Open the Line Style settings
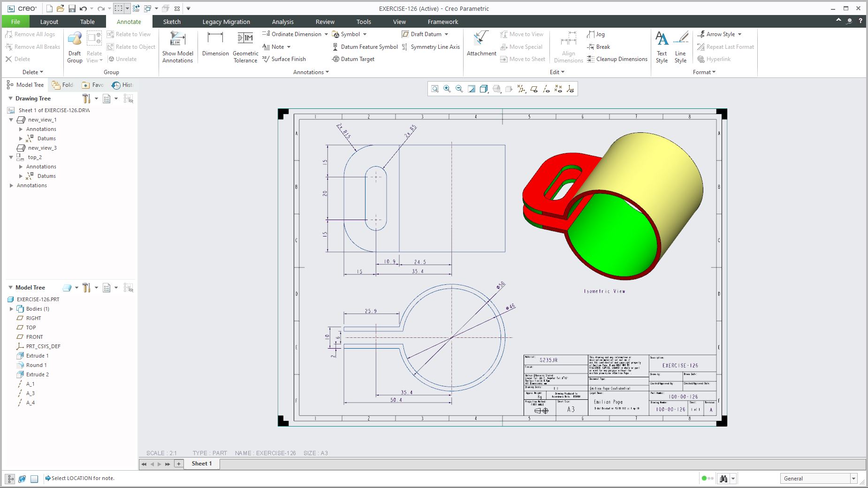The height and width of the screenshot is (488, 868). point(681,47)
